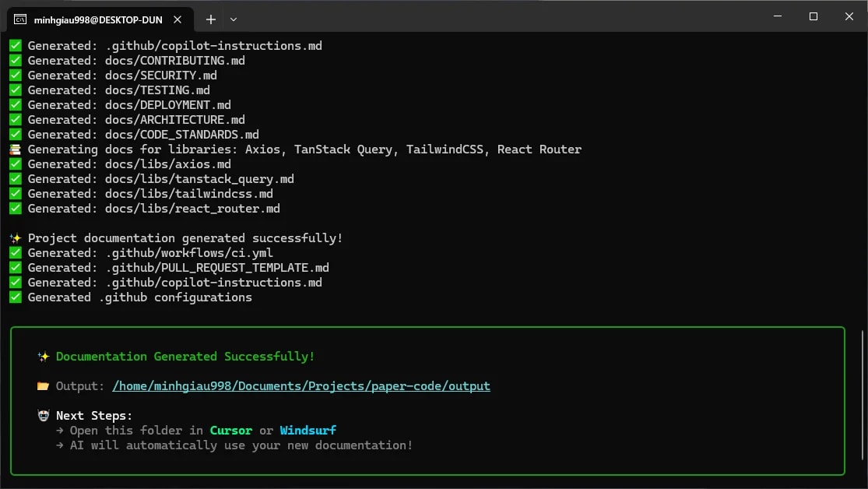This screenshot has height=489, width=868.
Task: Click the new tab plus button
Action: (210, 19)
